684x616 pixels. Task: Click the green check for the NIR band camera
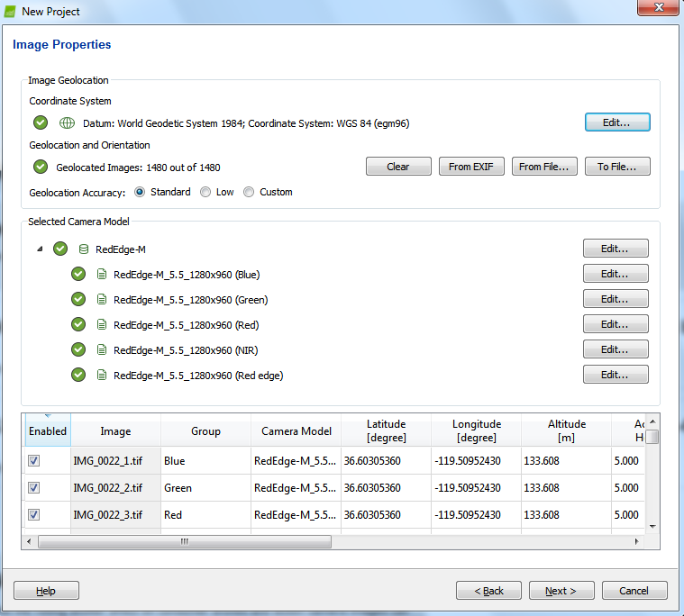coord(78,349)
